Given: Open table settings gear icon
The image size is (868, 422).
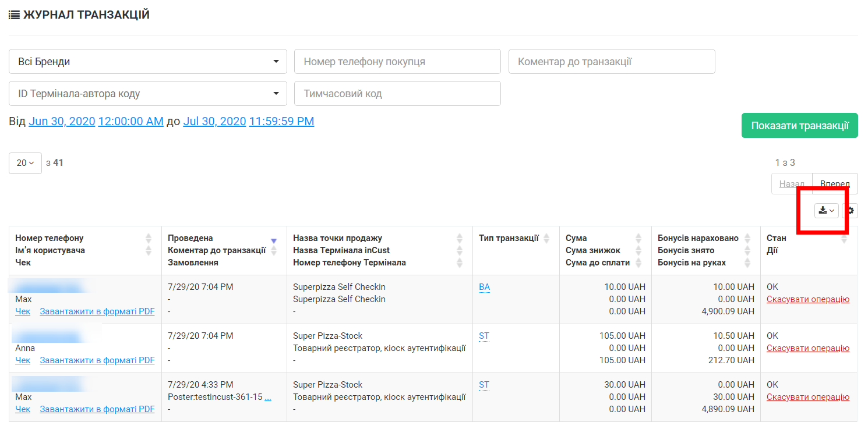Looking at the screenshot, I should point(850,211).
